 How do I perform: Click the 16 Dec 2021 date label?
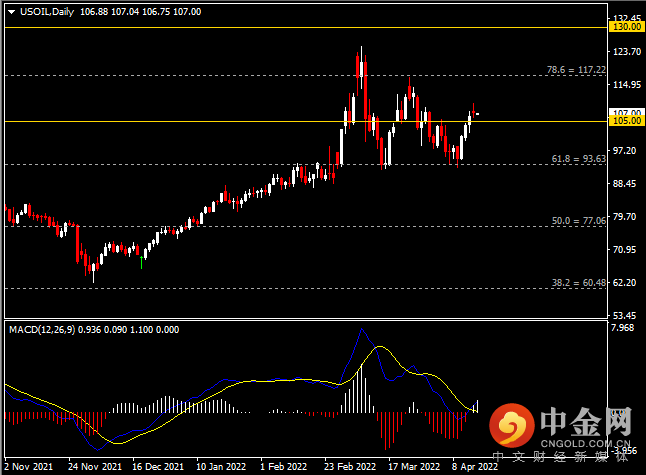pyautogui.click(x=158, y=466)
